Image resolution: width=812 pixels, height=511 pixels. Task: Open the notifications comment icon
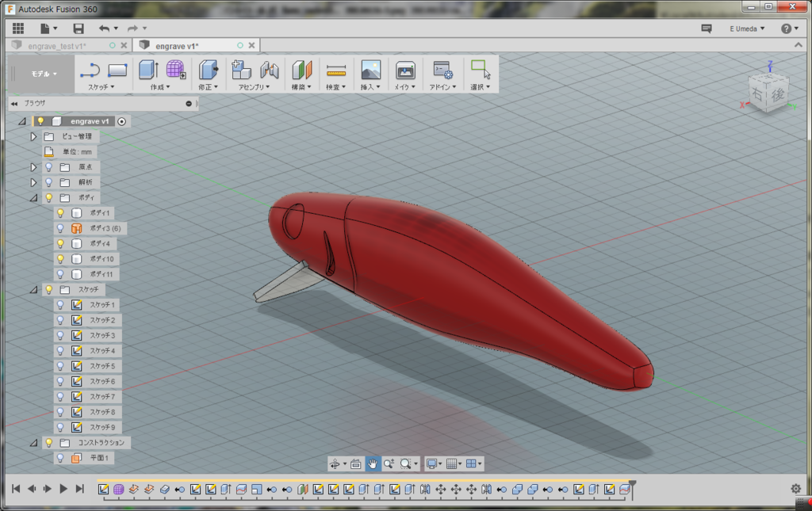pos(707,29)
